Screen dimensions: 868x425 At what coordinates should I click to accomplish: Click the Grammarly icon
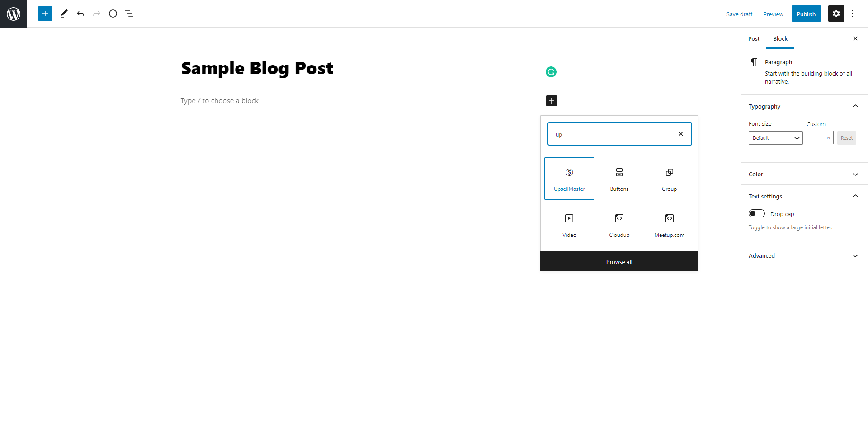pos(551,72)
